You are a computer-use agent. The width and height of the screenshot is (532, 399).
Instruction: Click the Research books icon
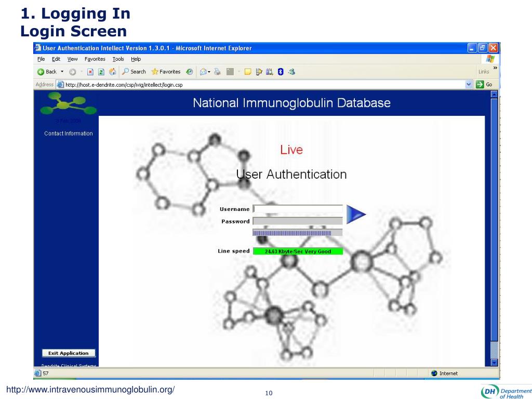(x=270, y=72)
